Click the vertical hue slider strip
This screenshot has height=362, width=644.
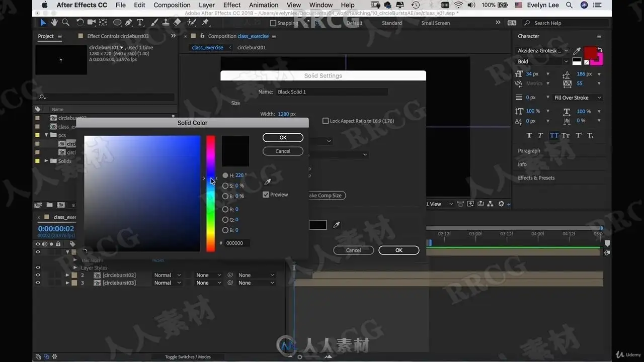coord(210,194)
